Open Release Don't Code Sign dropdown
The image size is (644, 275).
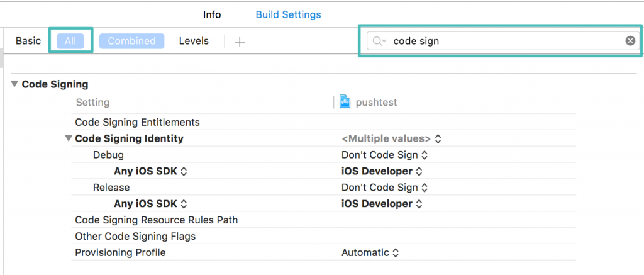[384, 188]
